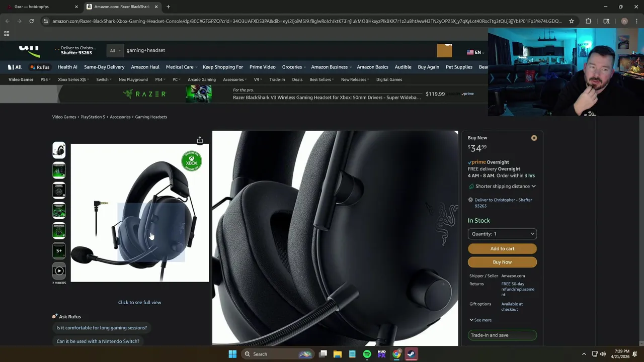Image resolution: width=644 pixels, height=362 pixels.
Task: Open the Chrome profile avatar
Action: click(624, 21)
